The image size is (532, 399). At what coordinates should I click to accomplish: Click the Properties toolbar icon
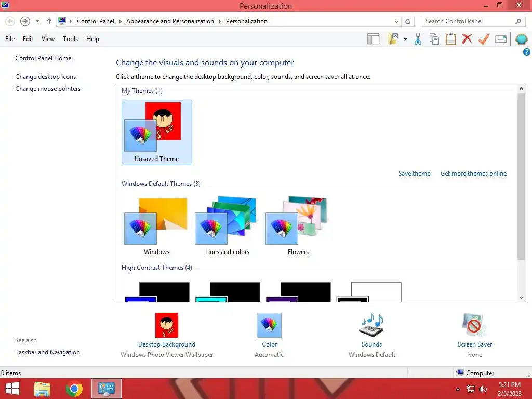click(x=501, y=39)
